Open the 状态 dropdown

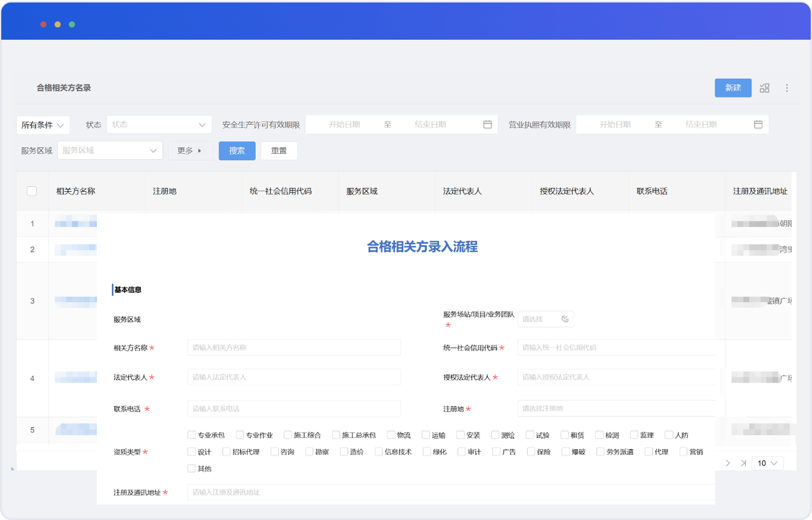pyautogui.click(x=159, y=125)
